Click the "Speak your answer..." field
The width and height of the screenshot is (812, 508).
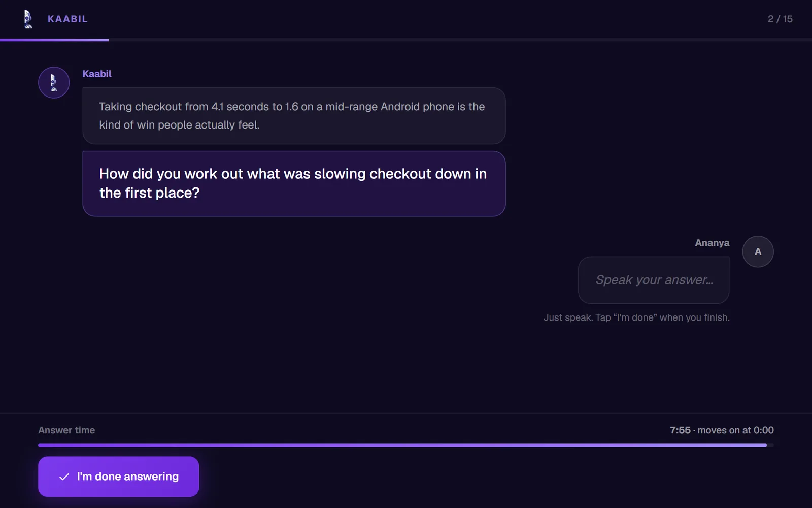click(654, 280)
